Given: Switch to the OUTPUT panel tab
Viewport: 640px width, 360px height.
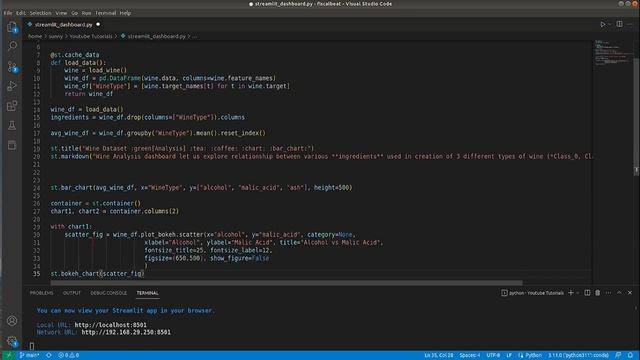Looking at the screenshot, I should 72,293.
